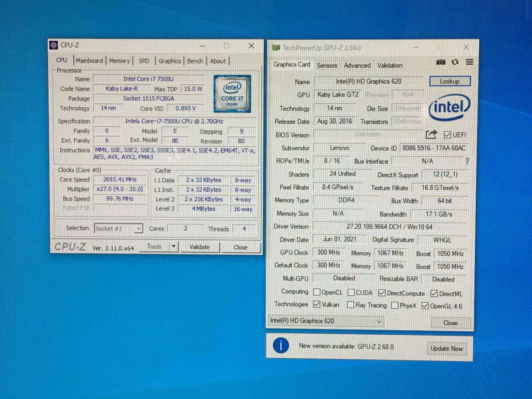Switch to the Memory tab in CPU-Z
Image resolution: width=532 pixels, height=399 pixels.
pyautogui.click(x=119, y=61)
